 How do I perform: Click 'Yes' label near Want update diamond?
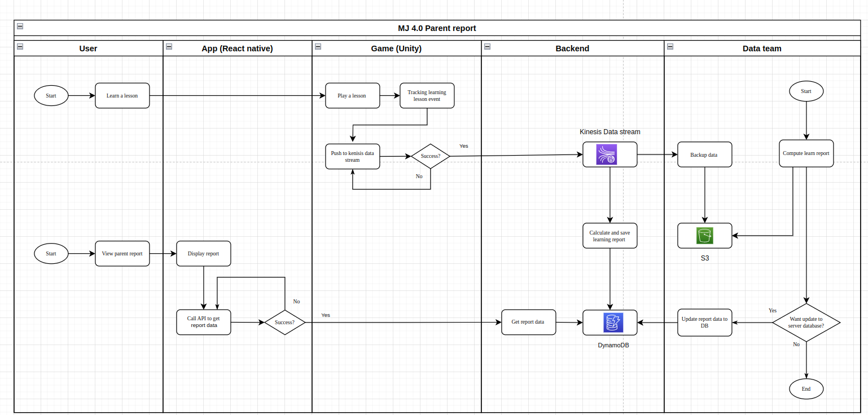point(773,311)
